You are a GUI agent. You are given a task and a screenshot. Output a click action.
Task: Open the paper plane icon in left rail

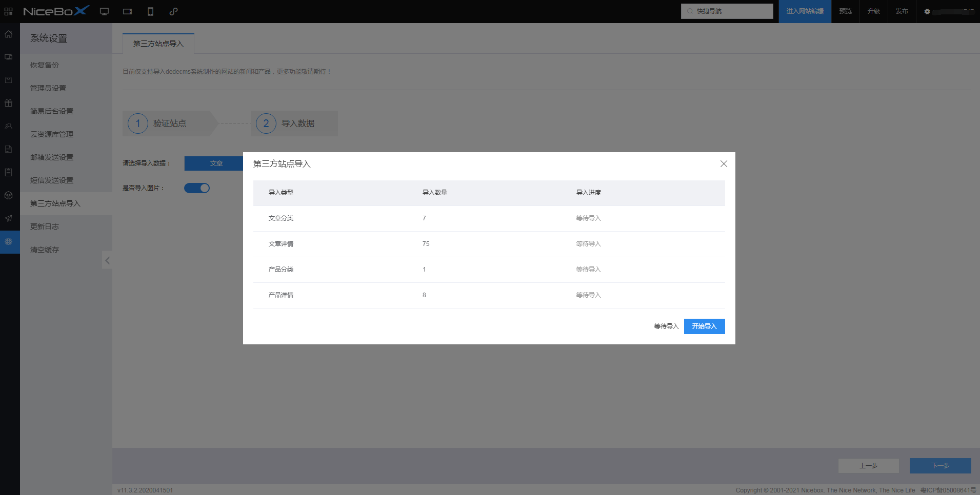click(x=9, y=218)
